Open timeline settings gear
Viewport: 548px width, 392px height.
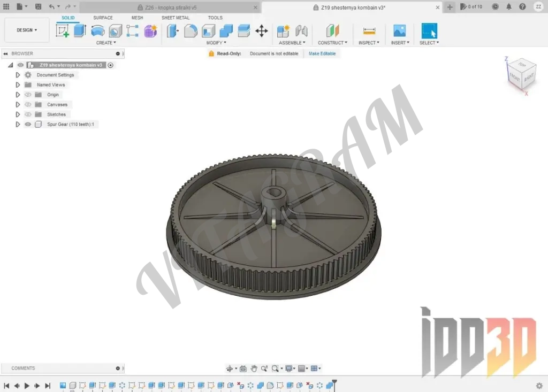coord(539,386)
